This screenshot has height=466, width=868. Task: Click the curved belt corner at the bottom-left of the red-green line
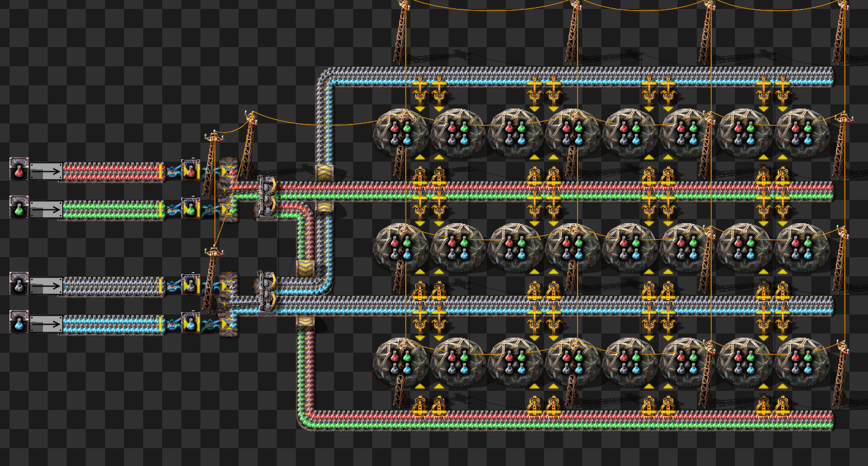point(305,419)
